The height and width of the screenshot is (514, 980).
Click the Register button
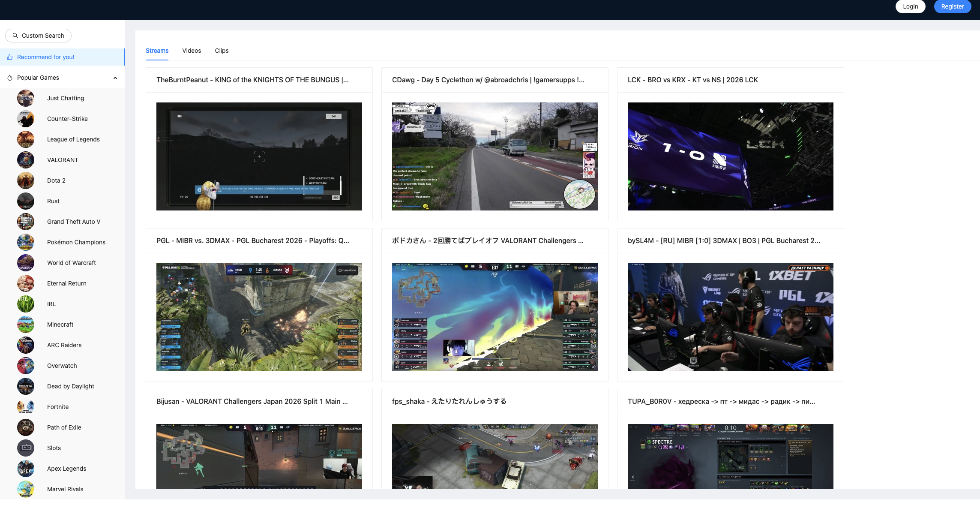point(953,6)
